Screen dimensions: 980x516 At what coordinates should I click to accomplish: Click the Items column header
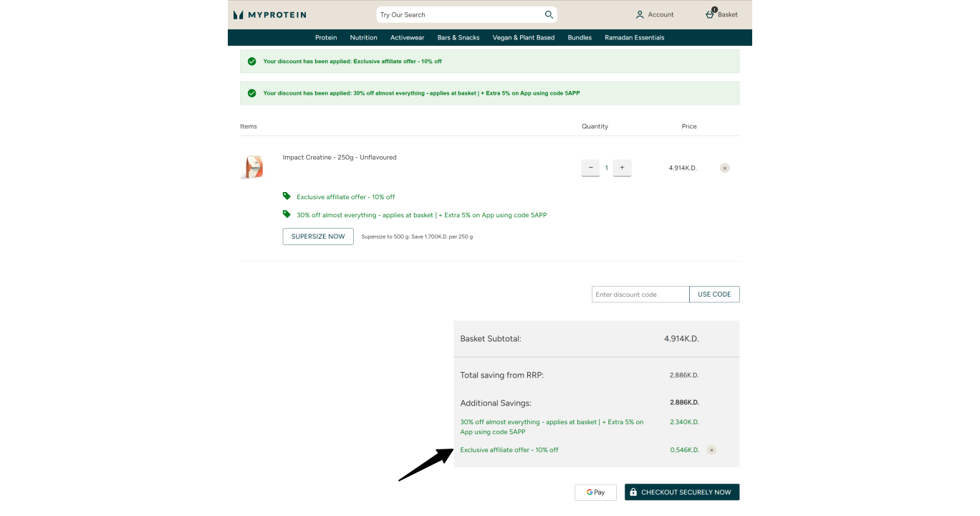click(x=249, y=126)
